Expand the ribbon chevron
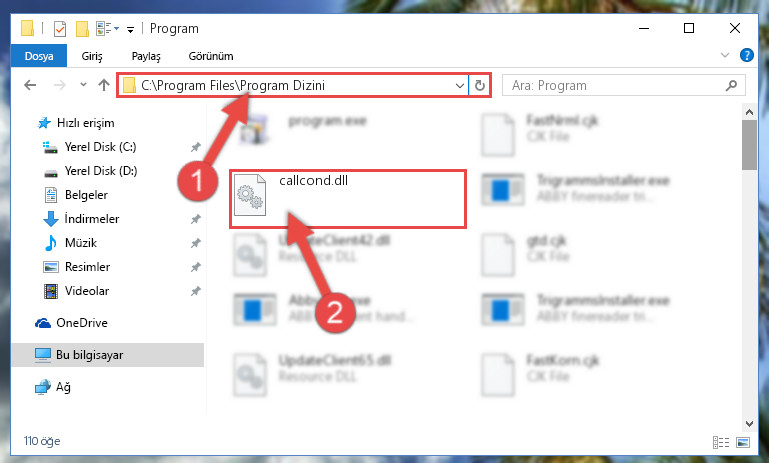This screenshot has width=769, height=463. tap(725, 55)
